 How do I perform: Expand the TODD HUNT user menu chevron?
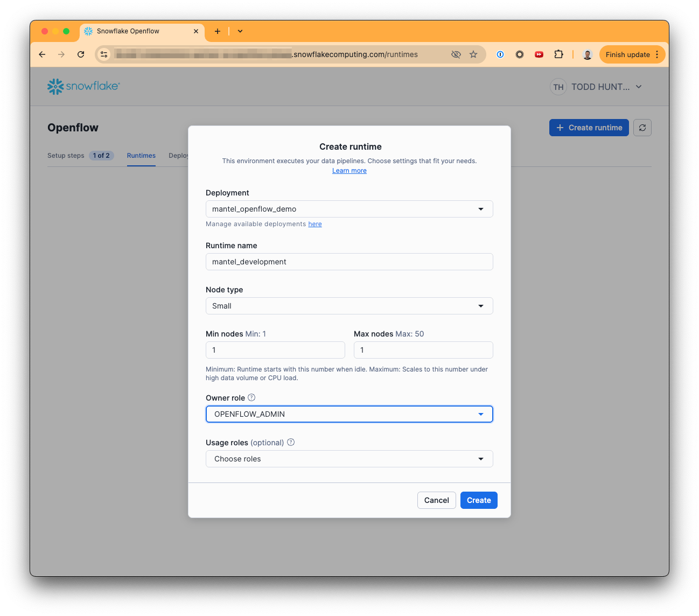click(639, 87)
